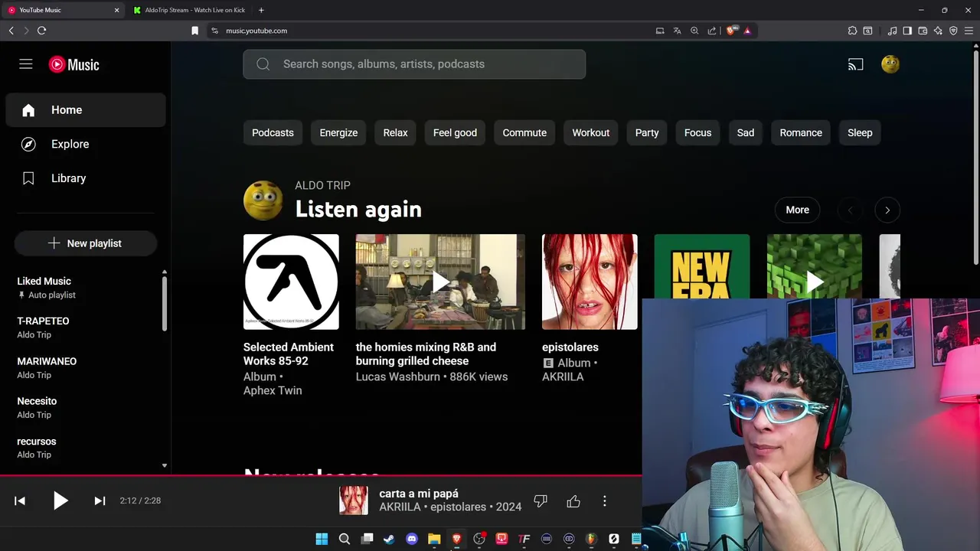This screenshot has width=980, height=551.
Task: Reload the page
Action: point(41,31)
